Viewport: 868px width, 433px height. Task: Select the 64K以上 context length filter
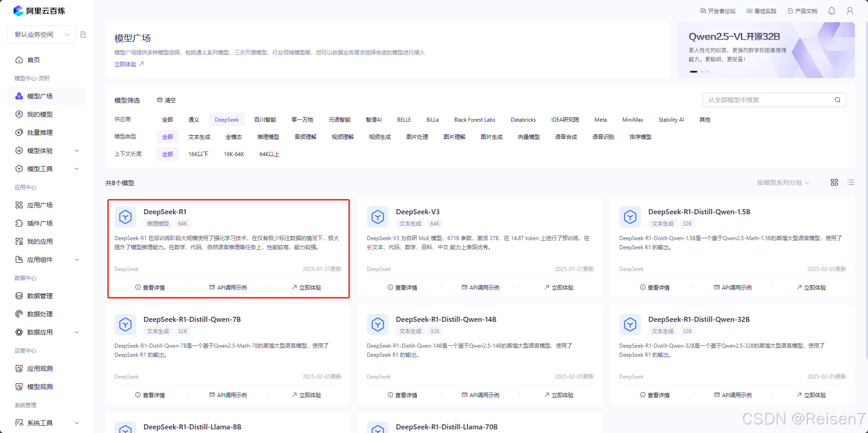269,154
